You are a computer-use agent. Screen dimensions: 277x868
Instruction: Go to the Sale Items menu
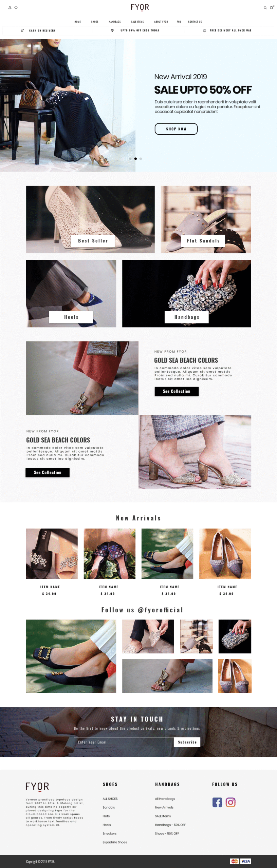[137, 22]
